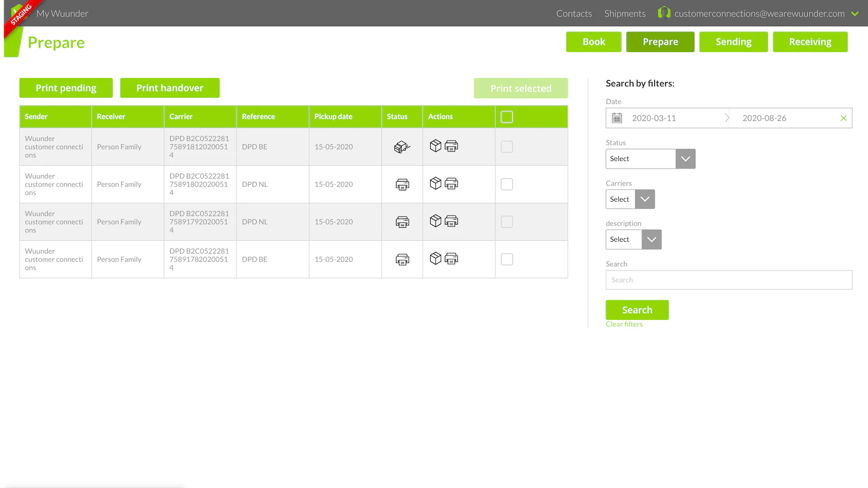Open package action for shipment 75891812020051

click(x=435, y=146)
